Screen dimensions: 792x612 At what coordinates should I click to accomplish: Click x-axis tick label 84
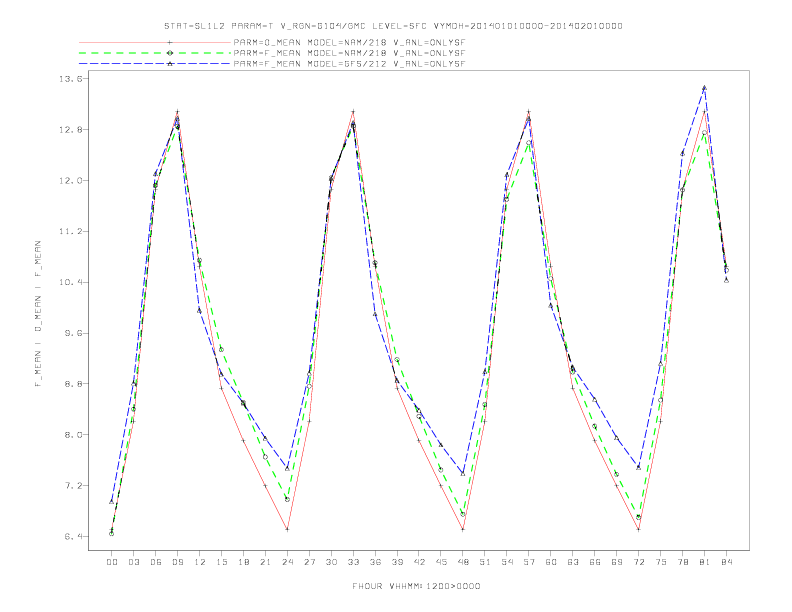tap(726, 562)
